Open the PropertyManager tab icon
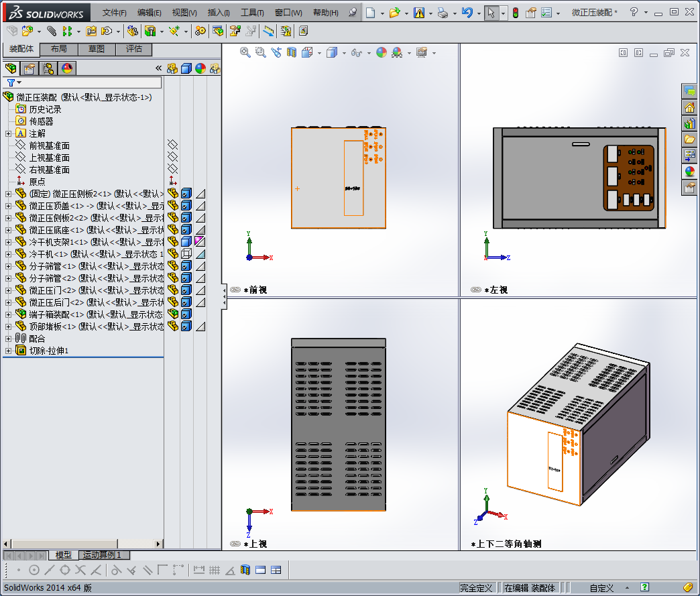 pos(29,68)
